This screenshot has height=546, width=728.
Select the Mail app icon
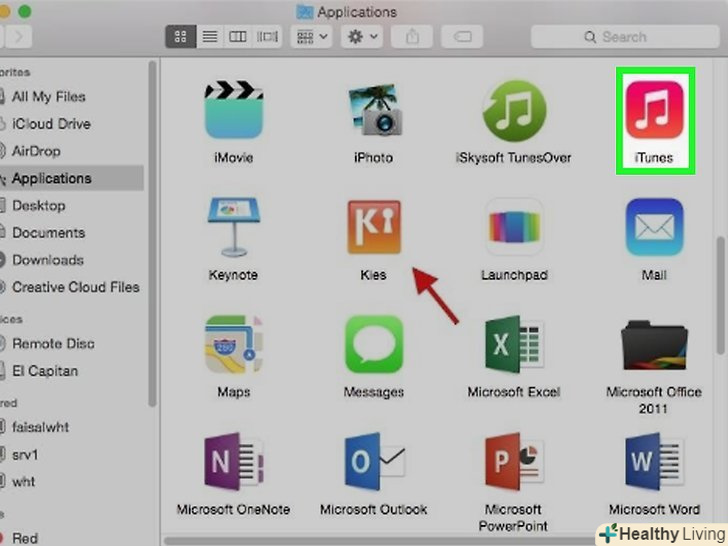click(x=654, y=227)
